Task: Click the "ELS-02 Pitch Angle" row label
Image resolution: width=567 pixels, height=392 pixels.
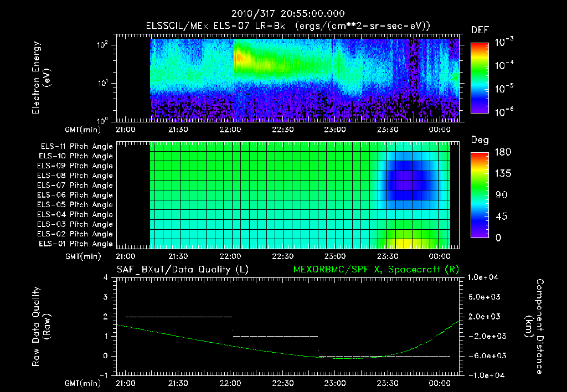Action: tap(75, 234)
